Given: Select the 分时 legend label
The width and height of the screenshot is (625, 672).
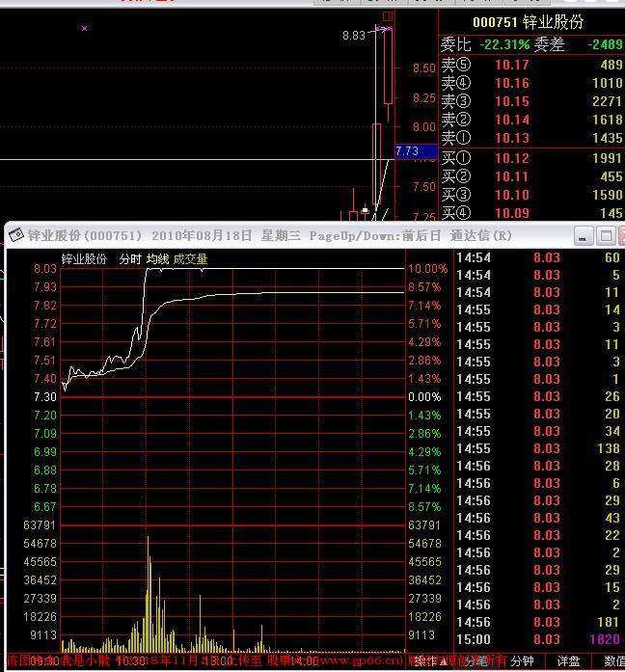Looking at the screenshot, I should pos(130,258).
